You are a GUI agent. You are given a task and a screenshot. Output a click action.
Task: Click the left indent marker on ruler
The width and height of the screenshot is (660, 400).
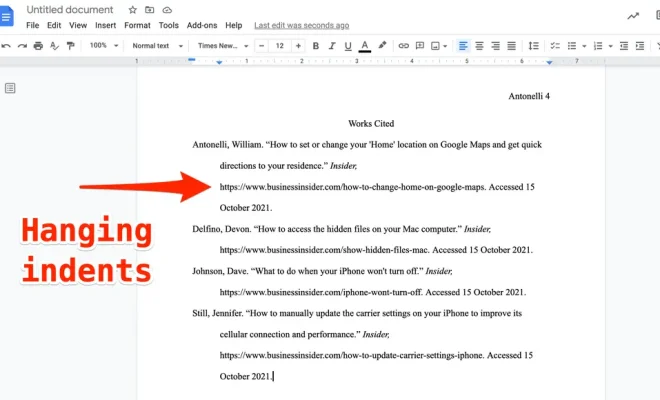click(x=219, y=62)
